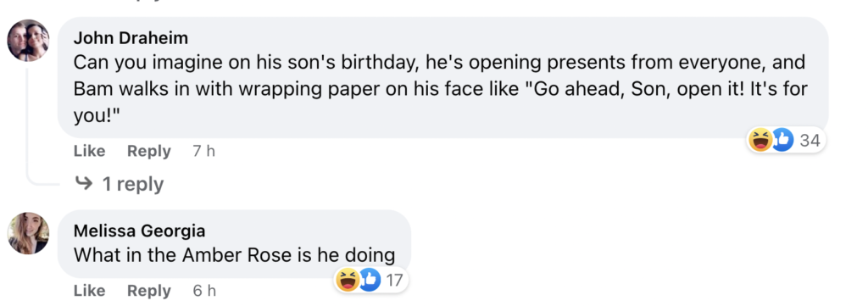Click the Amber Rose comment bubble

tap(234, 243)
